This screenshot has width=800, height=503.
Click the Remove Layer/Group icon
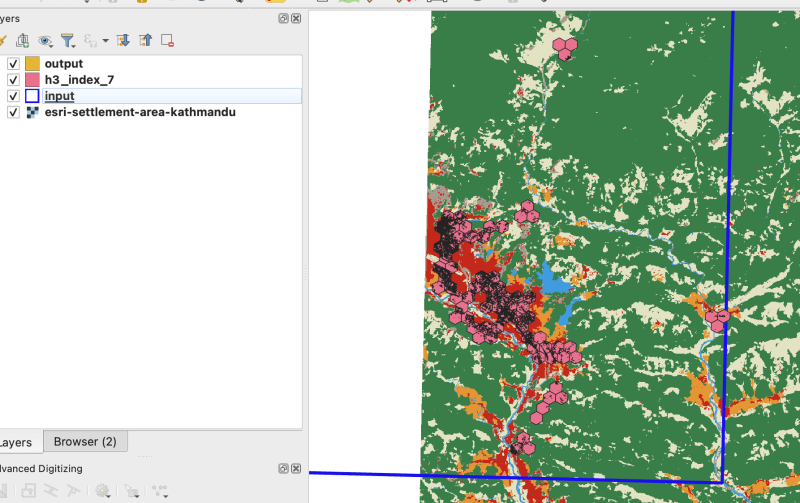[168, 41]
